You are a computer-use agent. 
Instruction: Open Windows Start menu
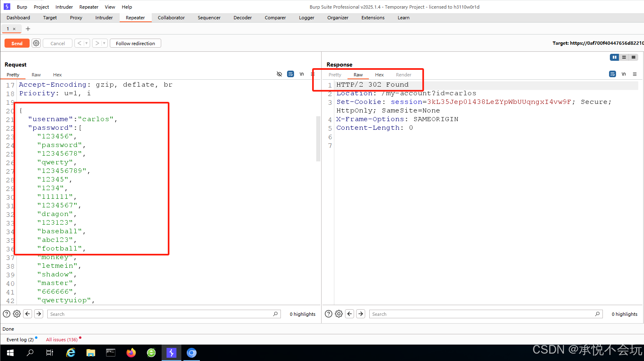10,353
